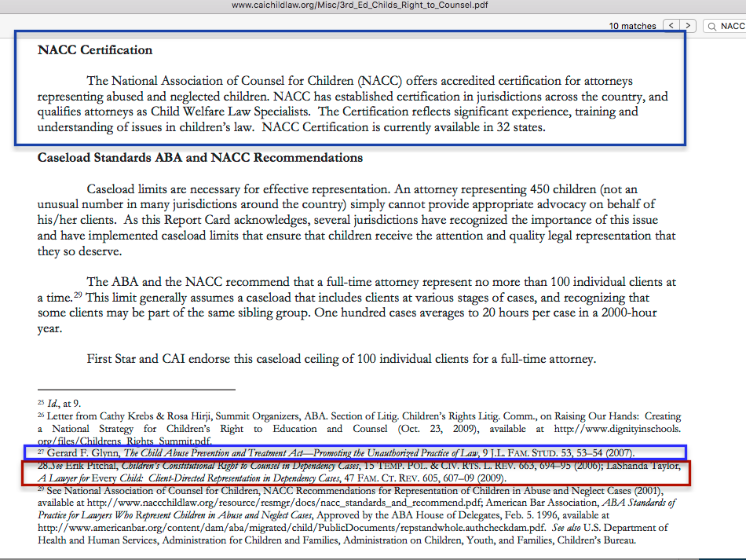
Task: Click the "First Star and CAI endorse" sentence
Action: pyautogui.click(x=342, y=359)
